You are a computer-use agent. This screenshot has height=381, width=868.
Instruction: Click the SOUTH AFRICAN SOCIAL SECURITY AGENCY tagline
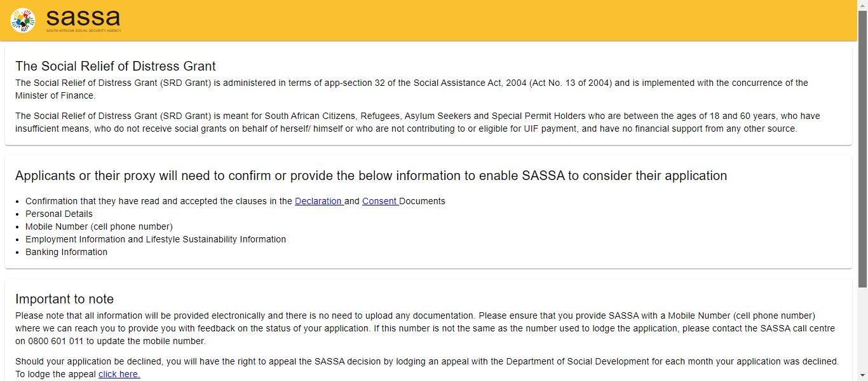point(82,29)
